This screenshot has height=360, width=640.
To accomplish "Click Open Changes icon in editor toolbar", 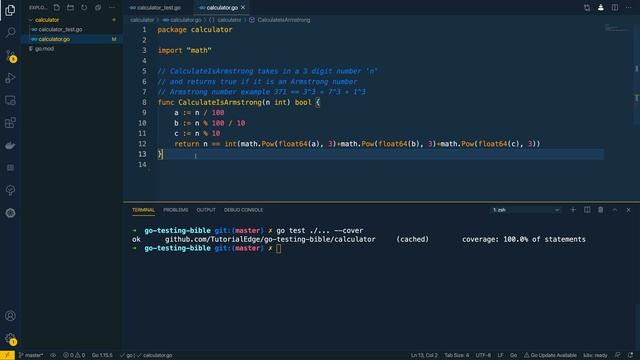I will tap(587, 7).
